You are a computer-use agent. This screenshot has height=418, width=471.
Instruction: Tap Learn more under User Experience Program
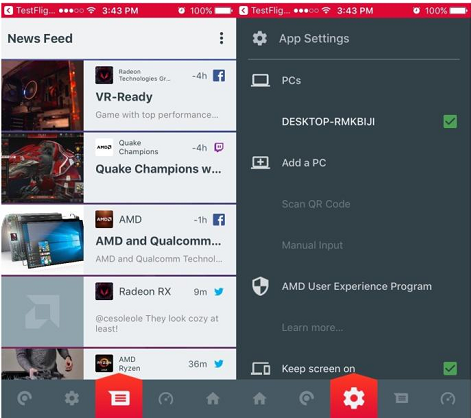click(312, 328)
